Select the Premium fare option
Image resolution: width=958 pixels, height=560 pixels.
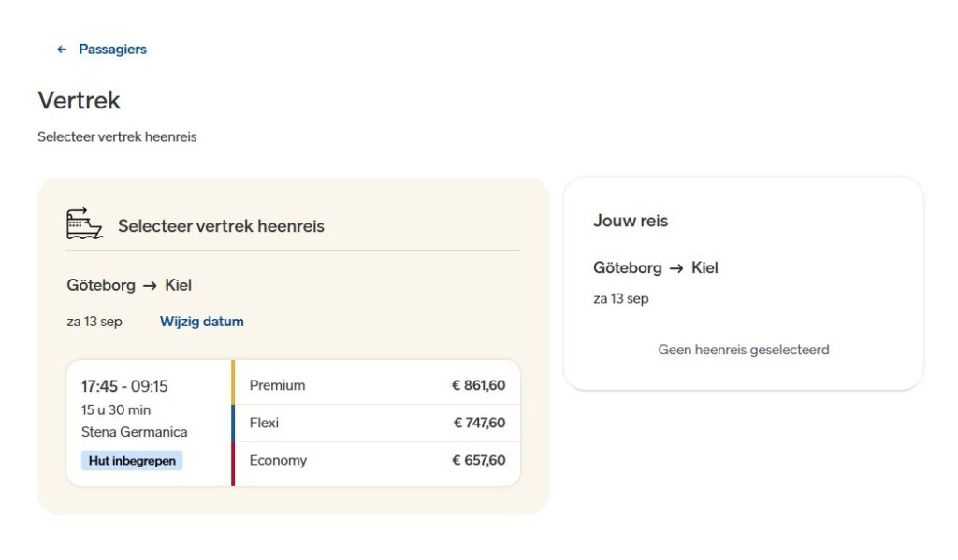click(377, 385)
